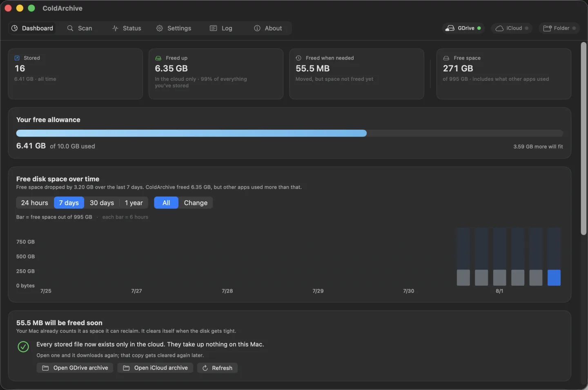Click the "7/30" date label
Screen dimensions: 588x390
point(408,291)
